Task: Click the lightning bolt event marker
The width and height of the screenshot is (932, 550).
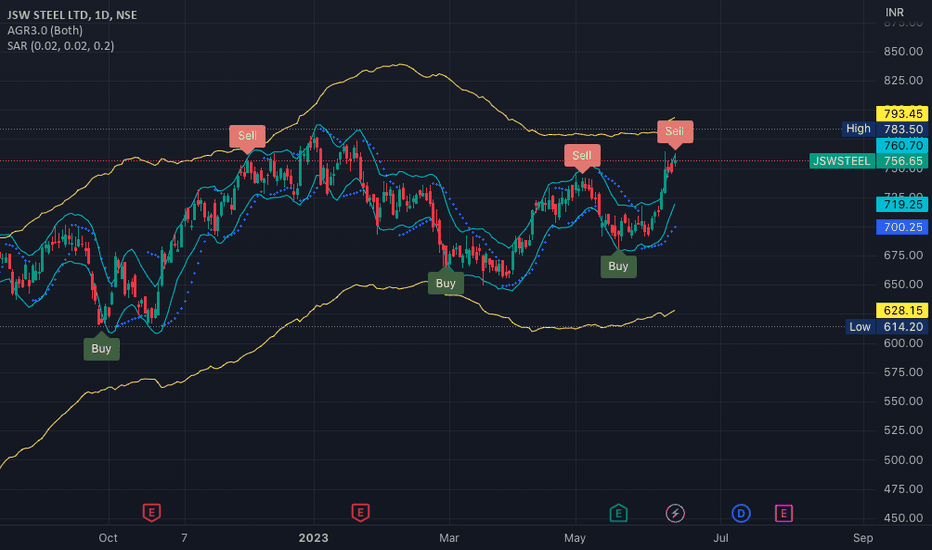Action: point(675,513)
